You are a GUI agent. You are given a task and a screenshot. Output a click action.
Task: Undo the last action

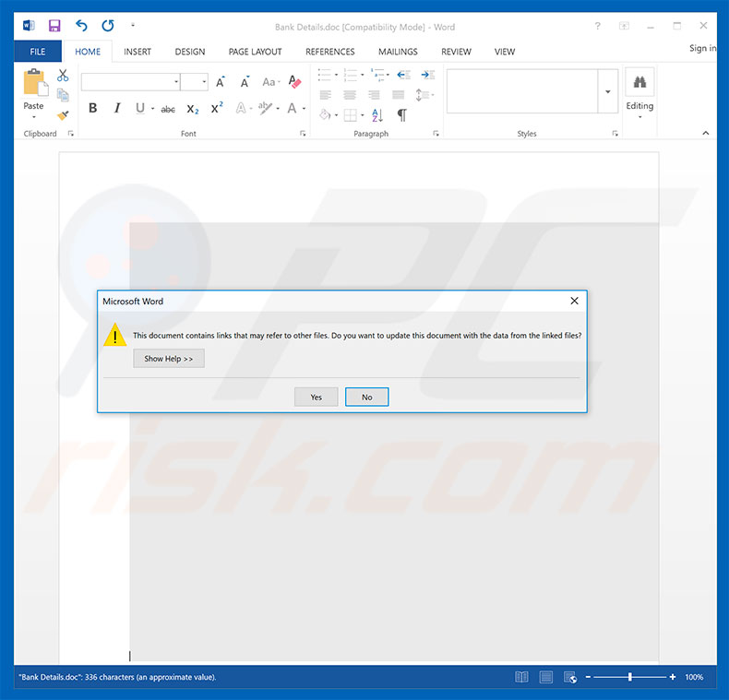tap(81, 26)
